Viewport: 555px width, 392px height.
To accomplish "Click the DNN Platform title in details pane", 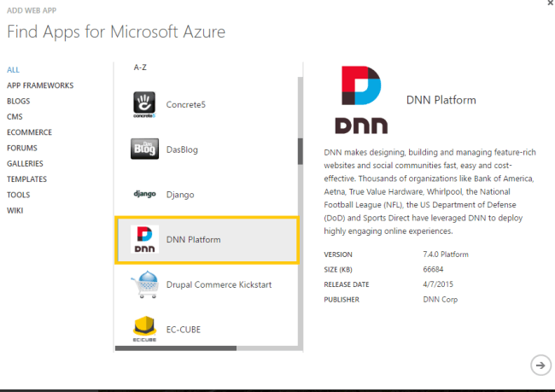I will (x=441, y=100).
